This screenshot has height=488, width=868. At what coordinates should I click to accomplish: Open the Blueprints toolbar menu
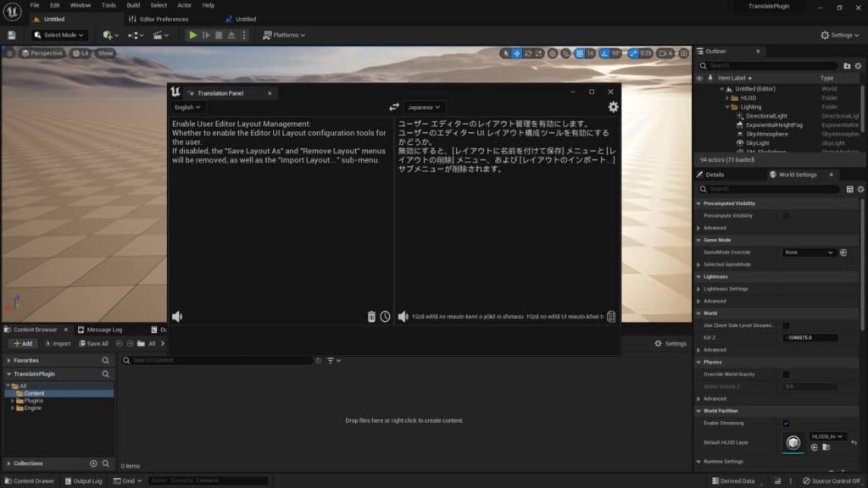pyautogui.click(x=136, y=35)
